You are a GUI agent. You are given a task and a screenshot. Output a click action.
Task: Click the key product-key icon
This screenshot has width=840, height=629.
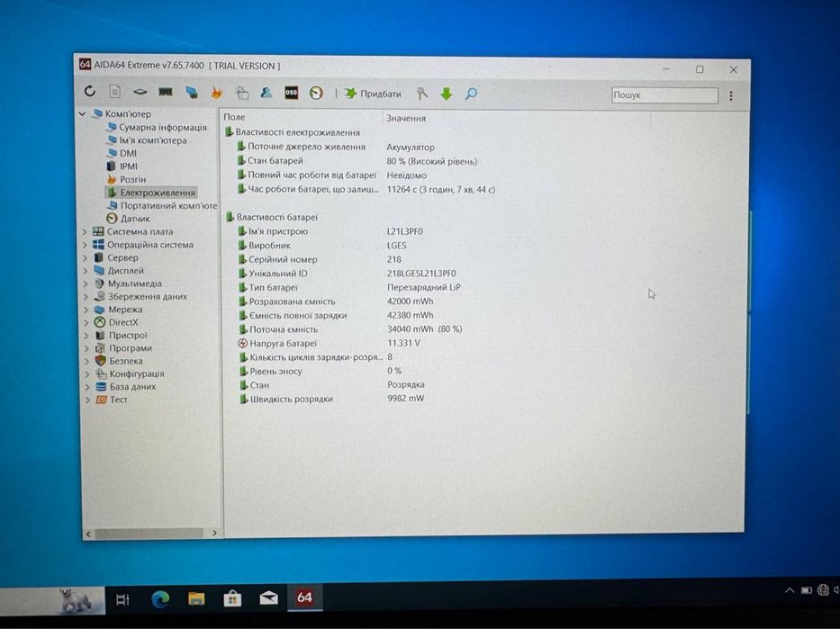[x=421, y=94]
